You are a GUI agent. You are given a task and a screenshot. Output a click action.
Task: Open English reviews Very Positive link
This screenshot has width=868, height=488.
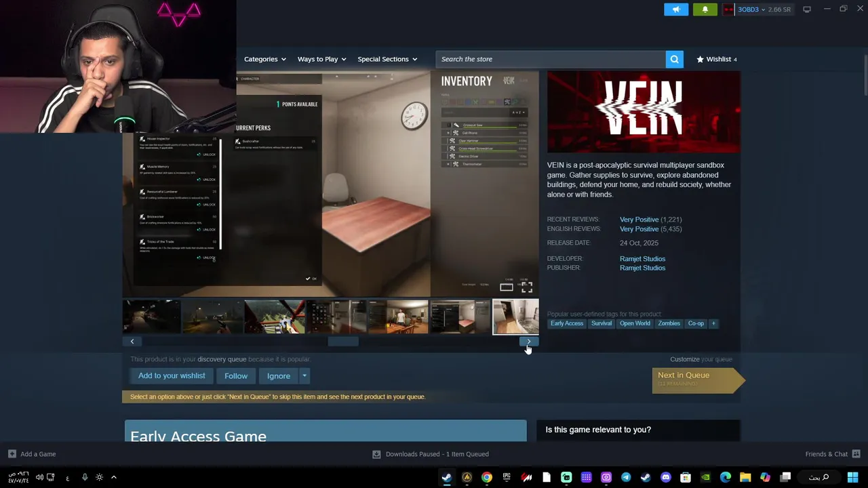coord(639,229)
